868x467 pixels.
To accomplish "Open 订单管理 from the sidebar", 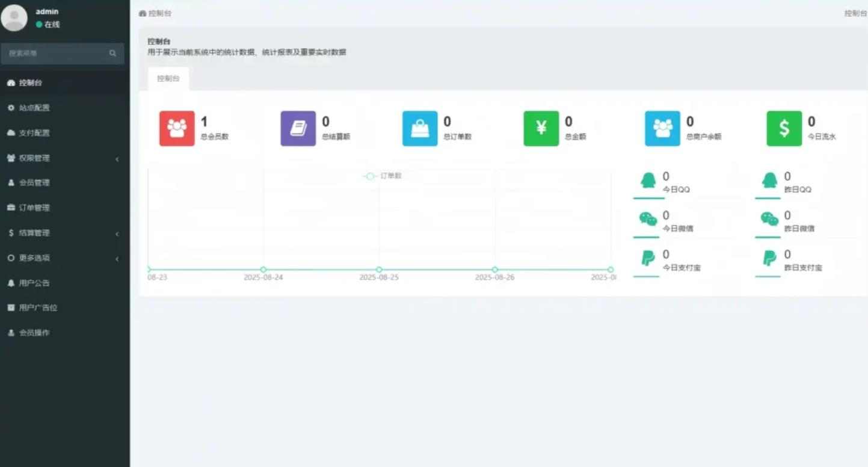I will point(64,208).
